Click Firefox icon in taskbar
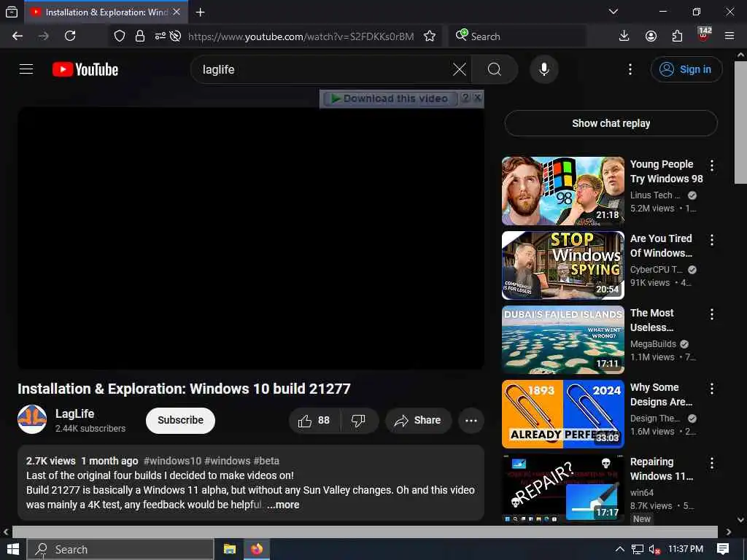This screenshot has height=560, width=747. (257, 549)
